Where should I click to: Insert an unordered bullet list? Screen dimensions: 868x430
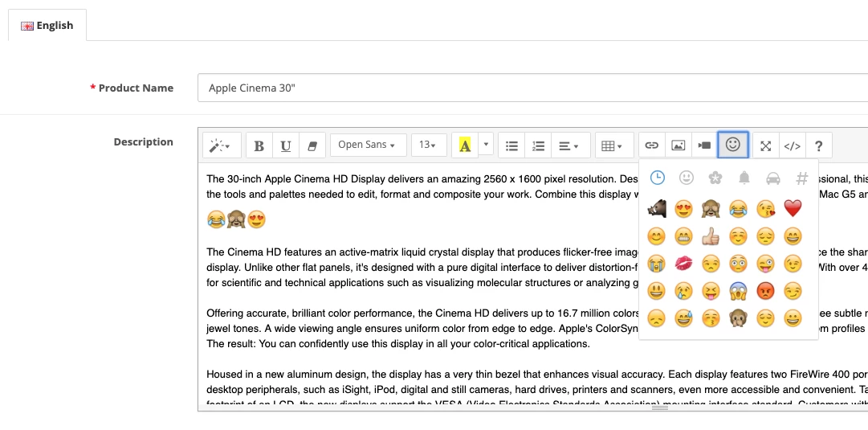[511, 145]
